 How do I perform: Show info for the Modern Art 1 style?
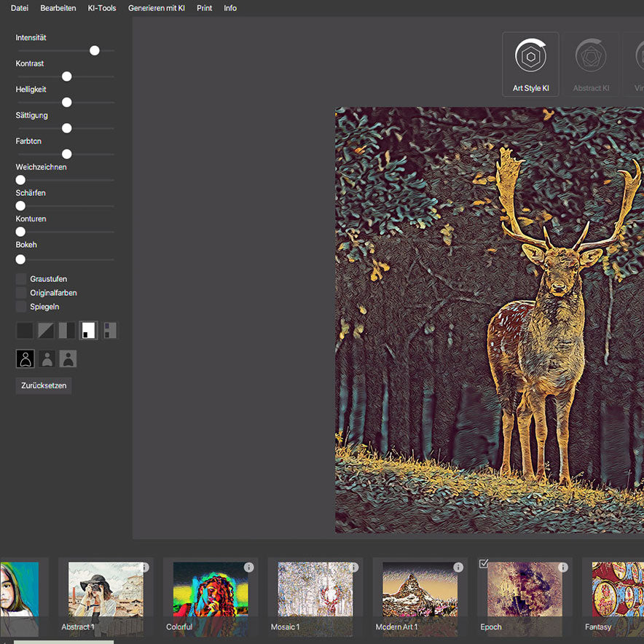pyautogui.click(x=458, y=568)
